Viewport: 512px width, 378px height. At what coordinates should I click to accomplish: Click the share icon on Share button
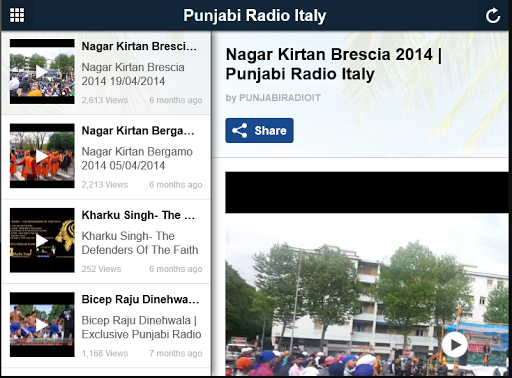click(240, 130)
